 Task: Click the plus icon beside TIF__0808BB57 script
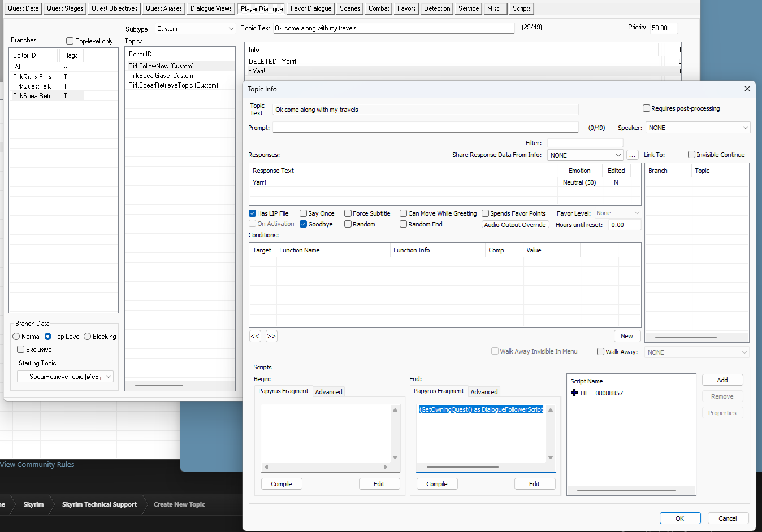[575, 392]
